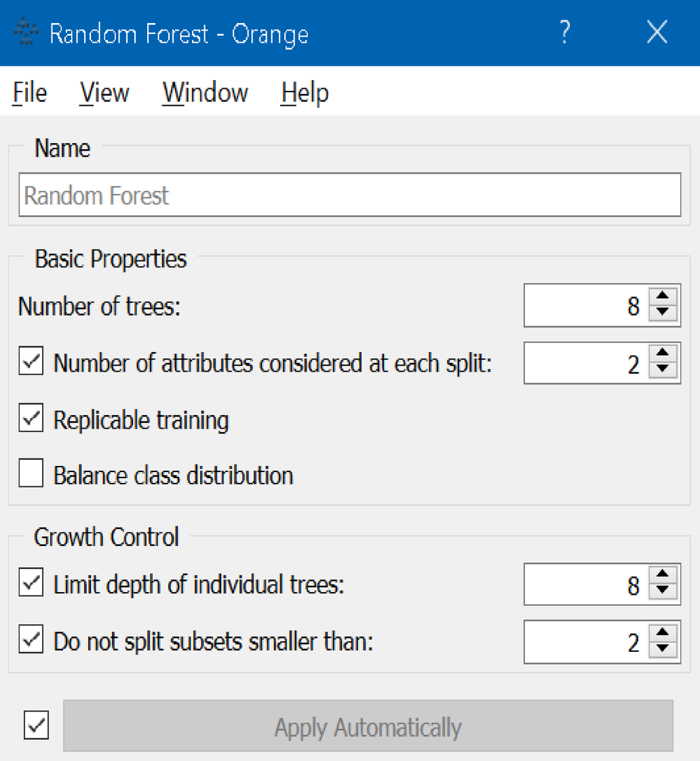Image resolution: width=700 pixels, height=761 pixels.
Task: Uncheck Limit depth of individual trees
Action: 31,584
